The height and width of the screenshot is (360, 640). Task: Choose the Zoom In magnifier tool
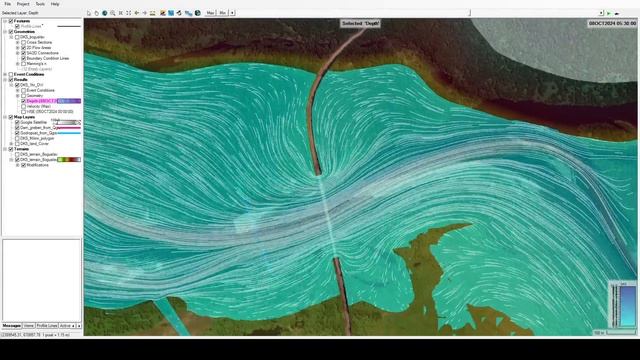113,13
